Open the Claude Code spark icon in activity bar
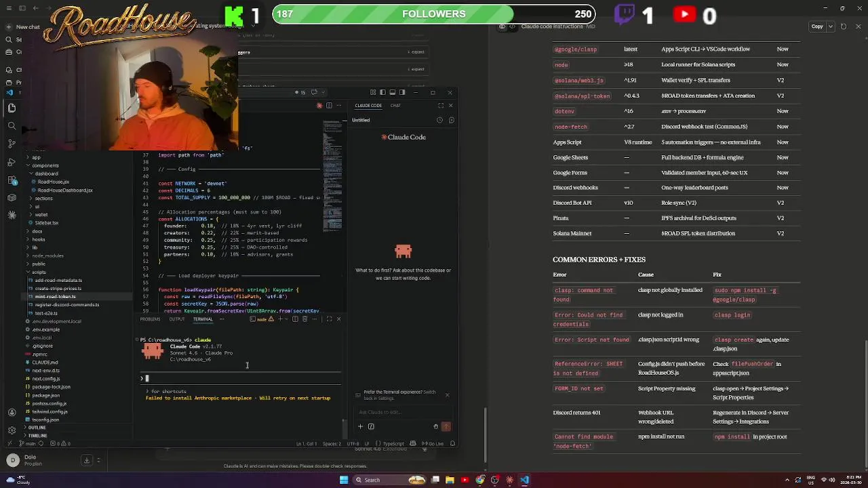 point(12,215)
